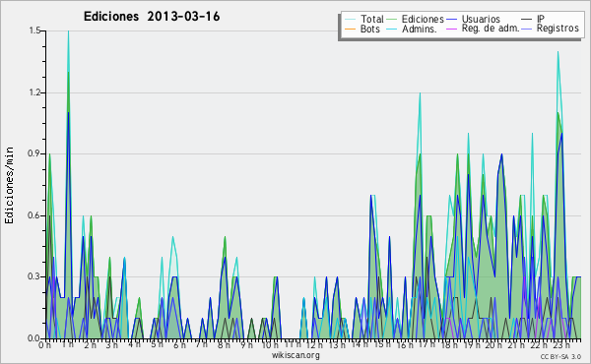Click the '22 h' x-axis label
The height and width of the screenshot is (364, 591).
pyautogui.click(x=539, y=345)
